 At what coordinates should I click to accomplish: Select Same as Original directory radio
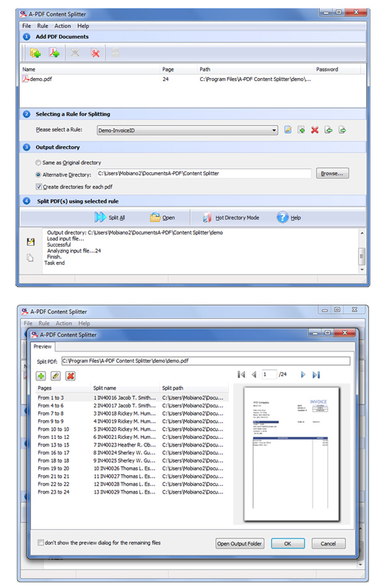[38, 163]
